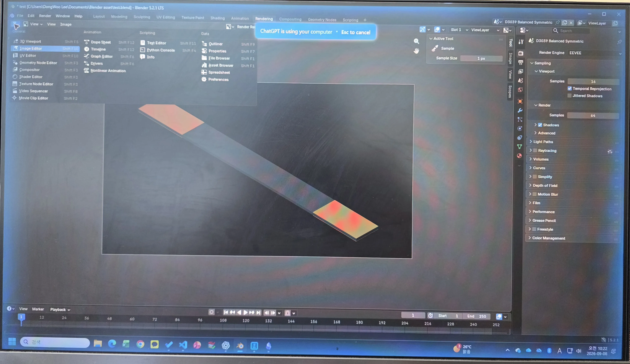This screenshot has height=364, width=630.
Task: Choose Shader Editor in the editor type menu
Action: click(45, 77)
